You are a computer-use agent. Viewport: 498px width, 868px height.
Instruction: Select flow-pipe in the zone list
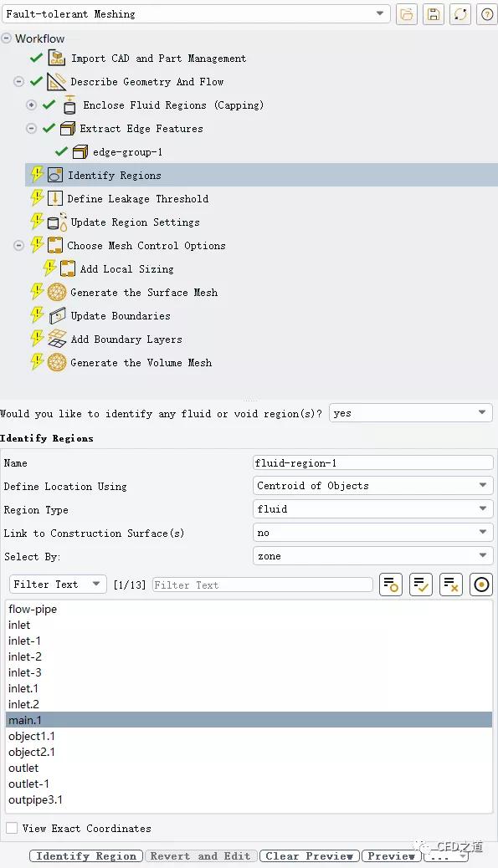point(249,609)
